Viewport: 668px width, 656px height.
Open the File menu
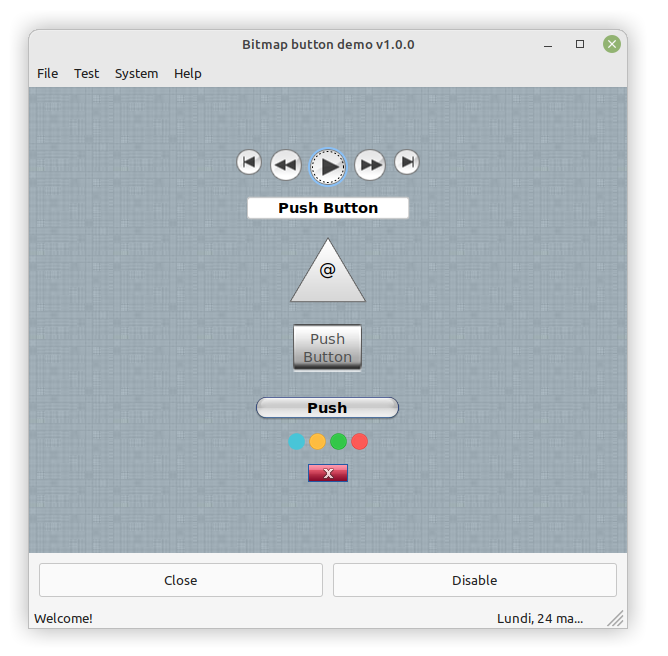pyautogui.click(x=48, y=75)
